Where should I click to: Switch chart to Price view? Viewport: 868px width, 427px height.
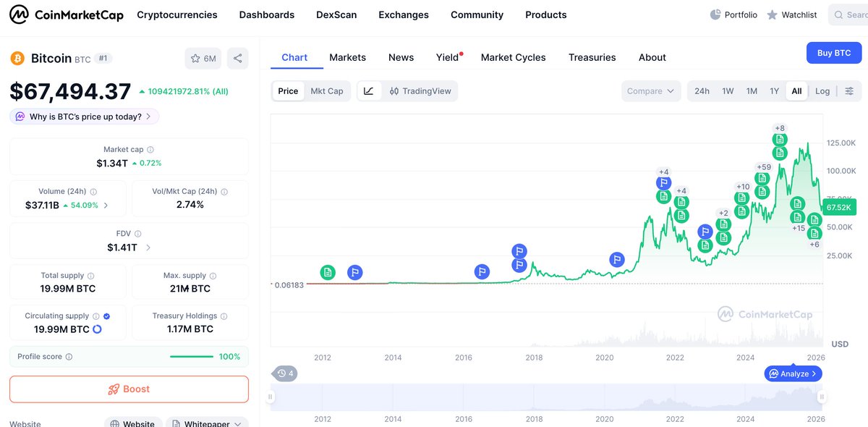click(x=288, y=91)
